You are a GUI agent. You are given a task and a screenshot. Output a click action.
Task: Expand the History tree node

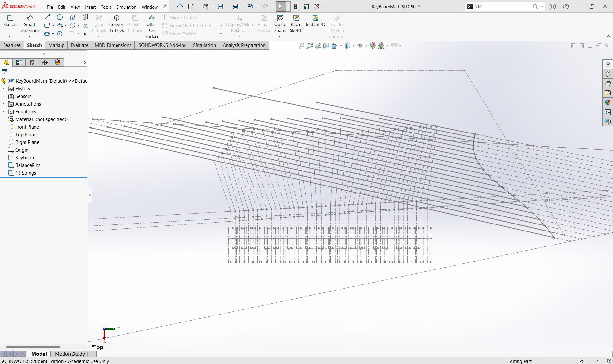[x=3, y=89]
